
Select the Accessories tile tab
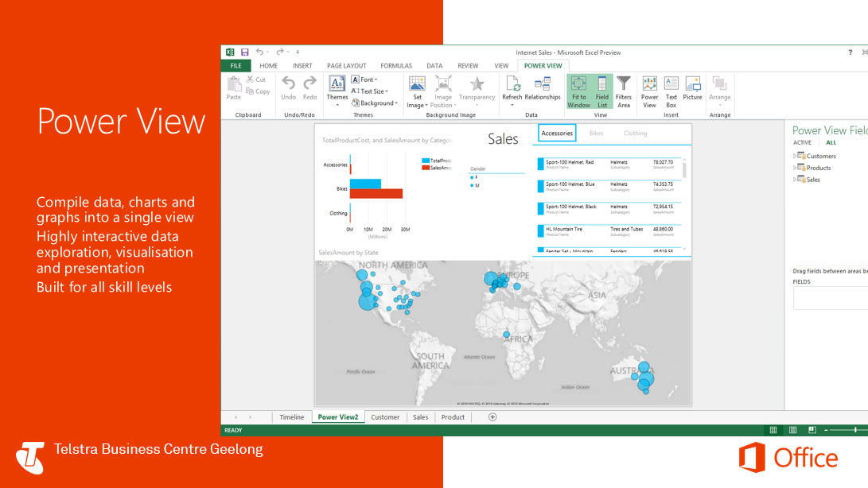click(x=557, y=133)
